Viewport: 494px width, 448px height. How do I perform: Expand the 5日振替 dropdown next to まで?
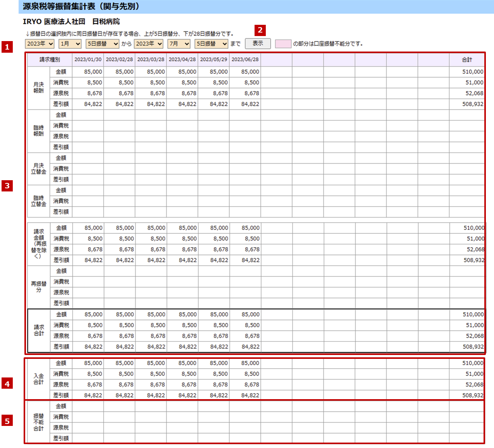point(211,44)
